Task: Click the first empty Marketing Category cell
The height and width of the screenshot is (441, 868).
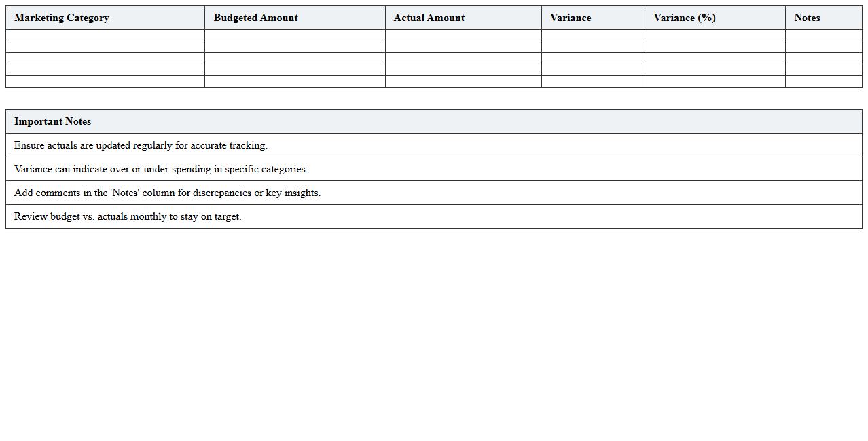Action: (x=105, y=36)
